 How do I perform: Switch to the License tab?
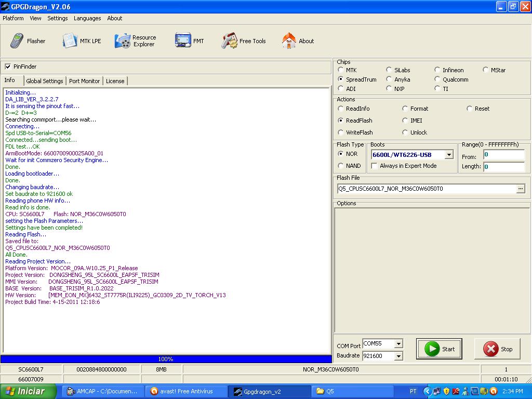pos(115,81)
